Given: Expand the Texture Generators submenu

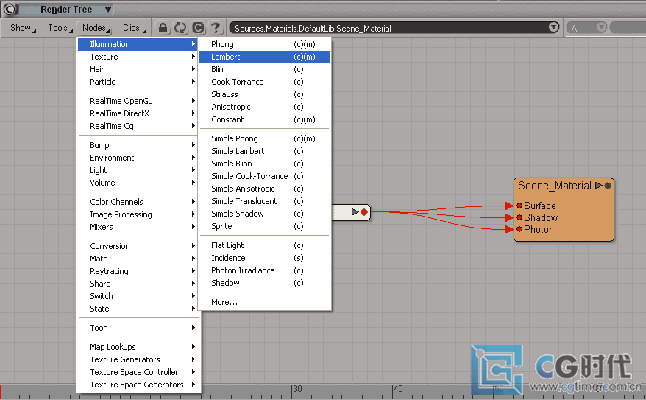Looking at the screenshot, I should point(138,360).
